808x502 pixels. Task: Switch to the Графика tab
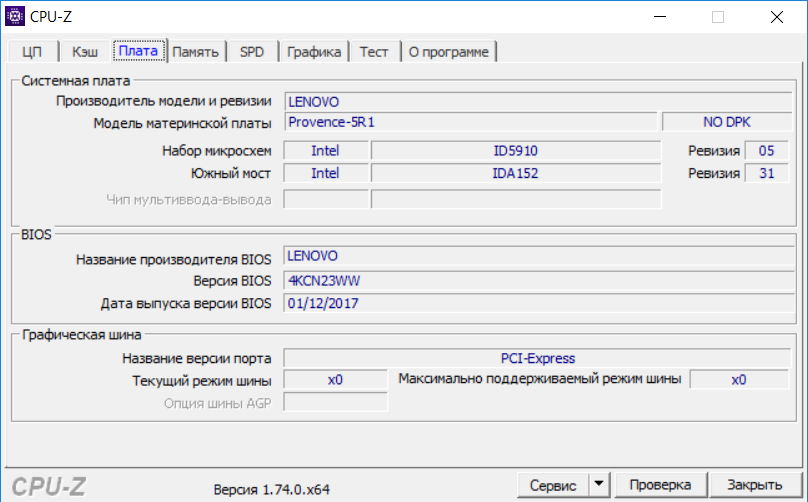314,52
